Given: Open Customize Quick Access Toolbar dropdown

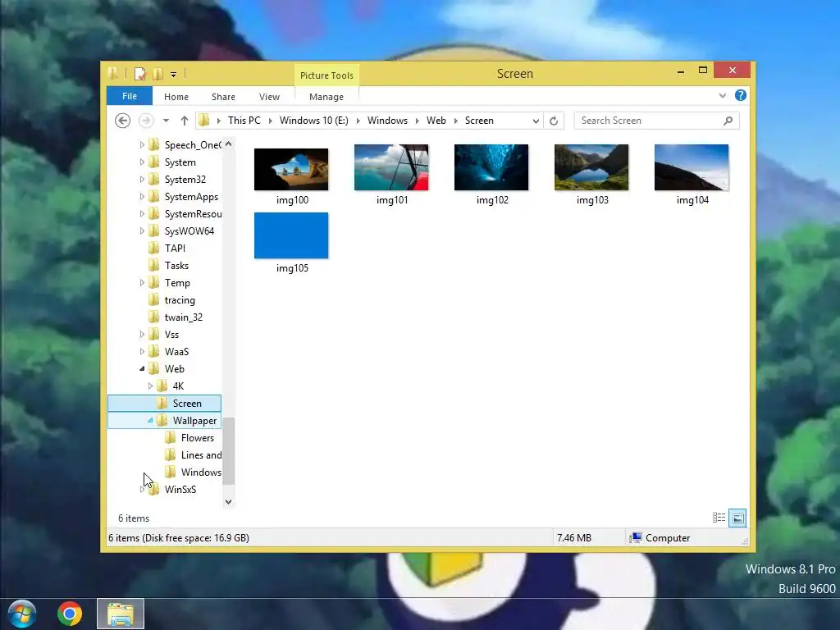Looking at the screenshot, I should pyautogui.click(x=173, y=75).
